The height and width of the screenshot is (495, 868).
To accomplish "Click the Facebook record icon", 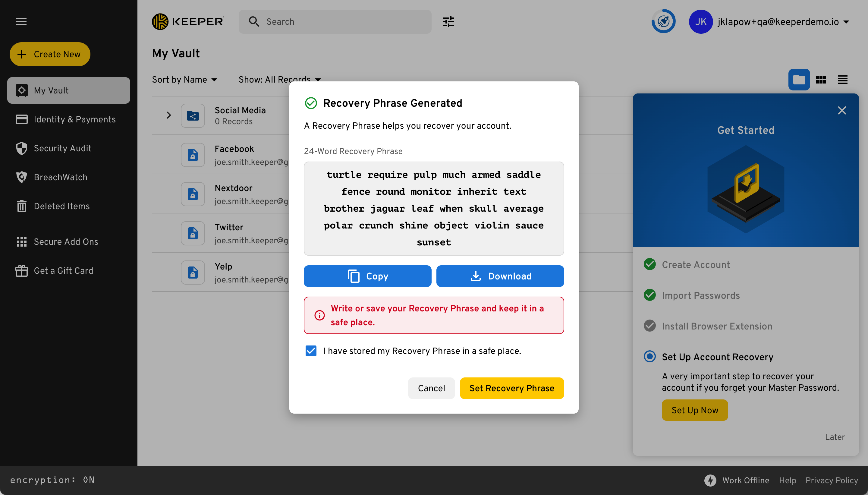I will pyautogui.click(x=193, y=155).
